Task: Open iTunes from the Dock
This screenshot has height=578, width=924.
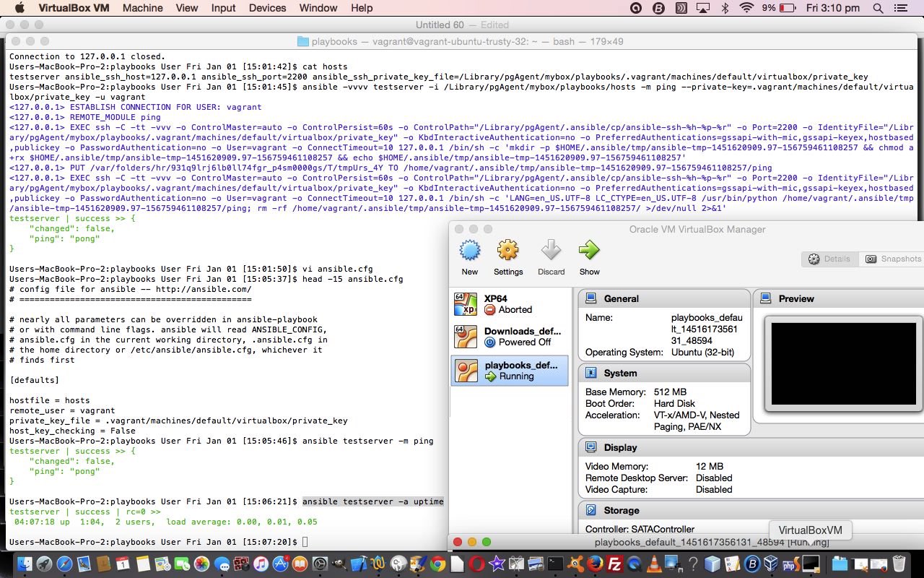Action: (261, 564)
